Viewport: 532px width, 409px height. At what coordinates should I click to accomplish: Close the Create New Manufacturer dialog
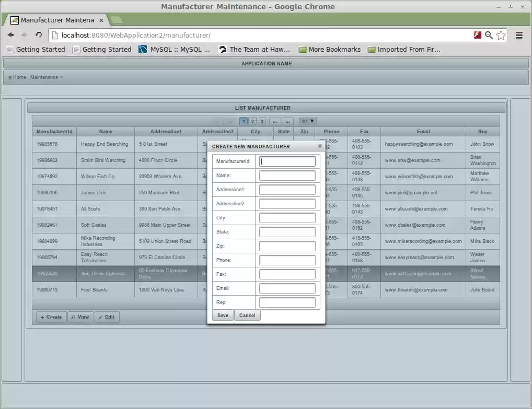coord(320,146)
